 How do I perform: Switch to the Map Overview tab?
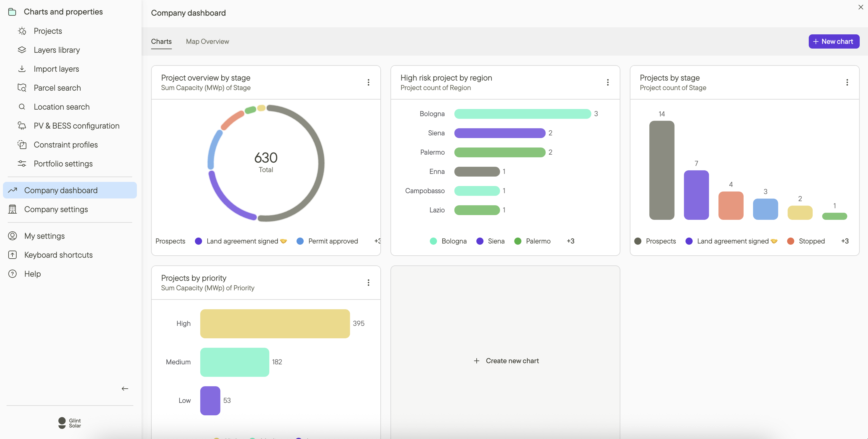208,41
